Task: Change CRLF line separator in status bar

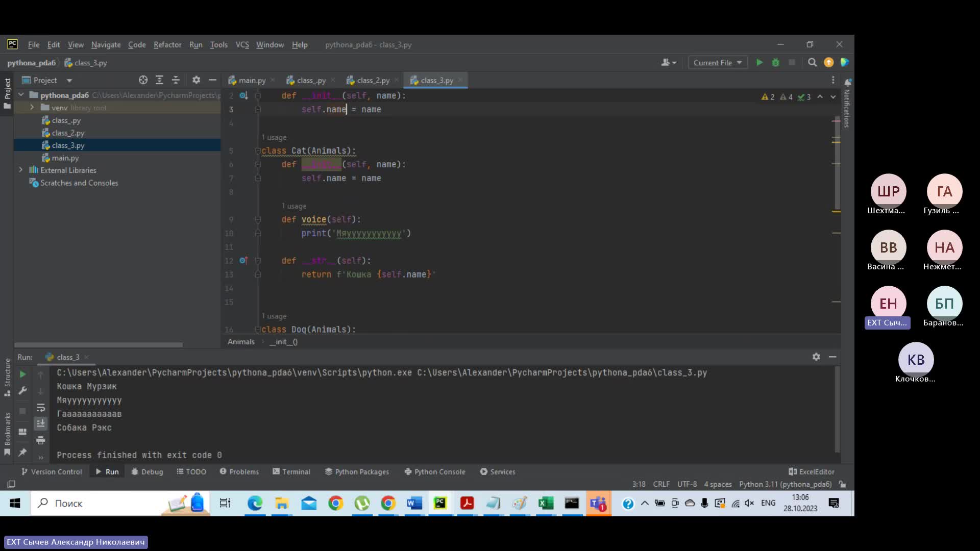Action: click(x=661, y=484)
